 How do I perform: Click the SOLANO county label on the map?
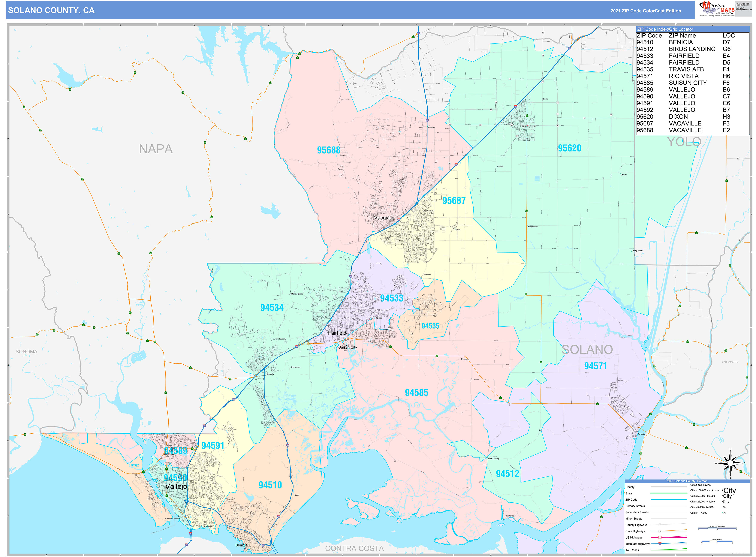click(587, 350)
